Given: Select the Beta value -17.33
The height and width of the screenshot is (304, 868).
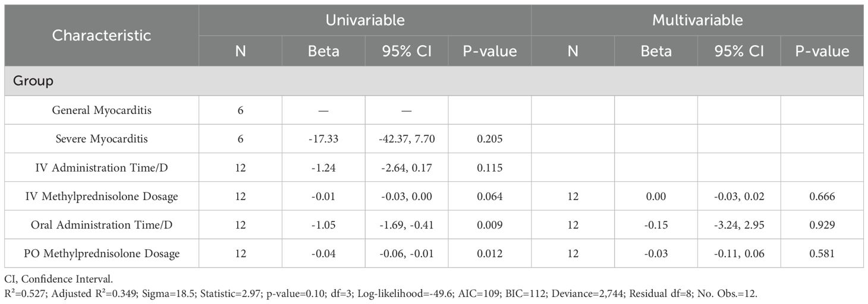Looking at the screenshot, I should pos(323,139).
